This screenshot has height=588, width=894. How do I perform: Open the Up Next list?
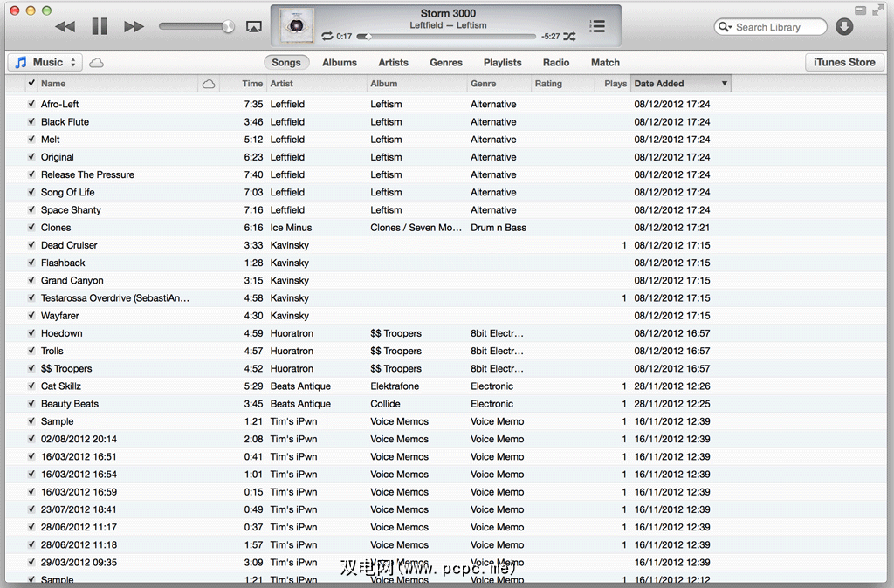pos(597,26)
